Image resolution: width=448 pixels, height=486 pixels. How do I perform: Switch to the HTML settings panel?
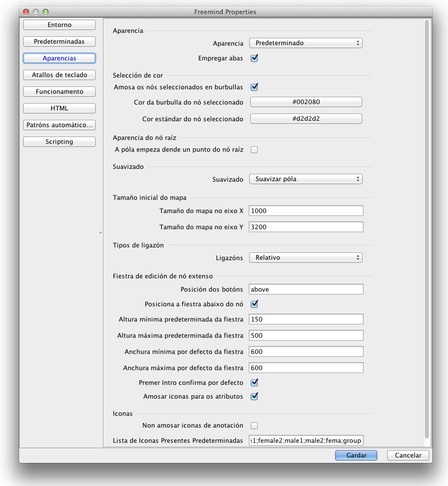point(59,108)
